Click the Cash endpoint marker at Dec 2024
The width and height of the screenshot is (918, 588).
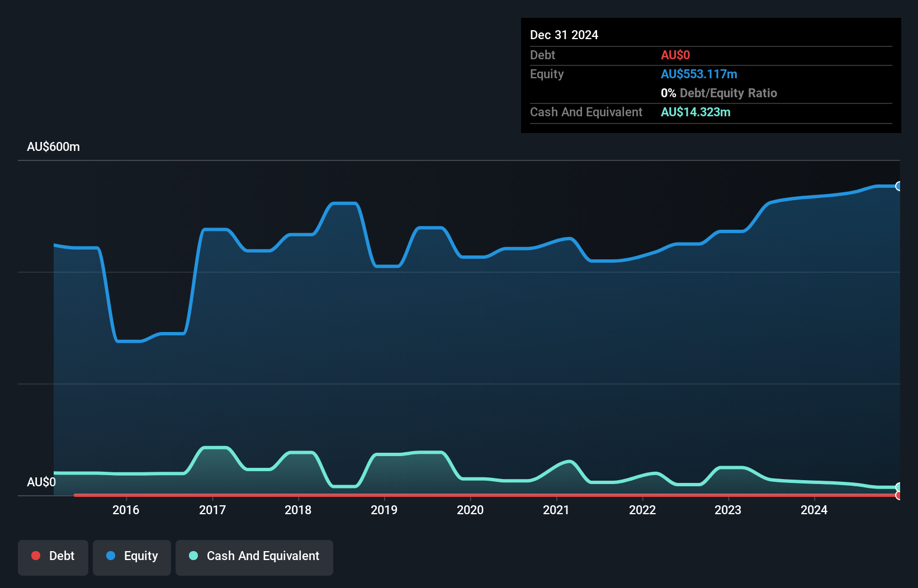[x=898, y=487]
